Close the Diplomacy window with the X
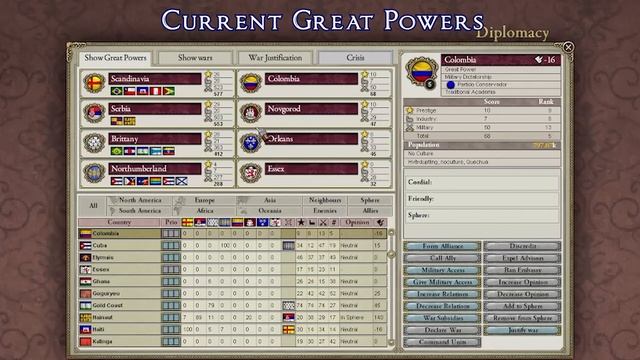 pos(568,47)
